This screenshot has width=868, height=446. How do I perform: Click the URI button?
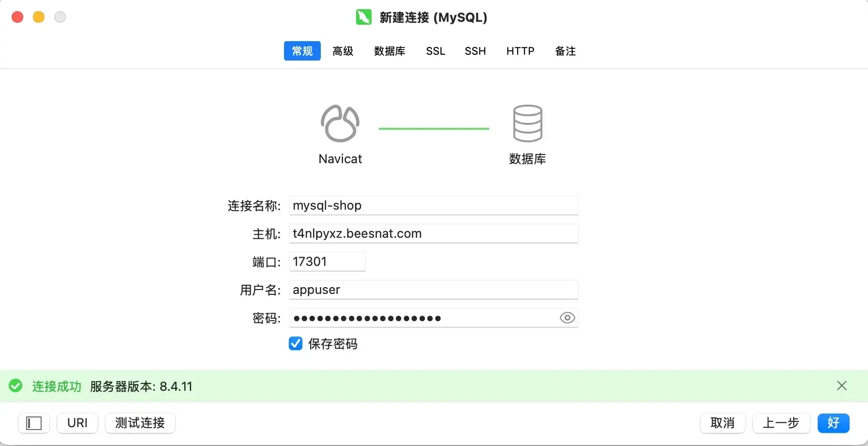coord(77,423)
